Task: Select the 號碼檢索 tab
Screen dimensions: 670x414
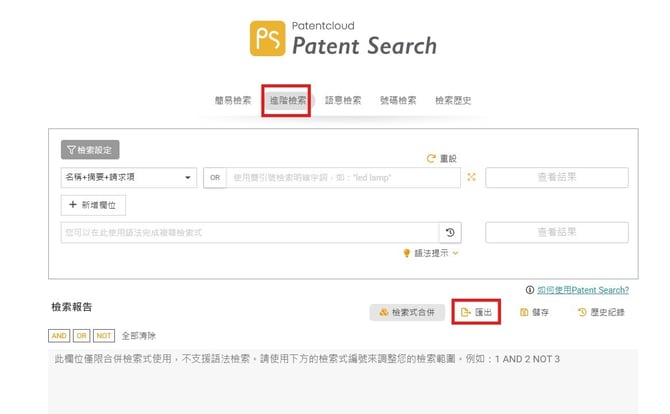Action: (x=398, y=100)
